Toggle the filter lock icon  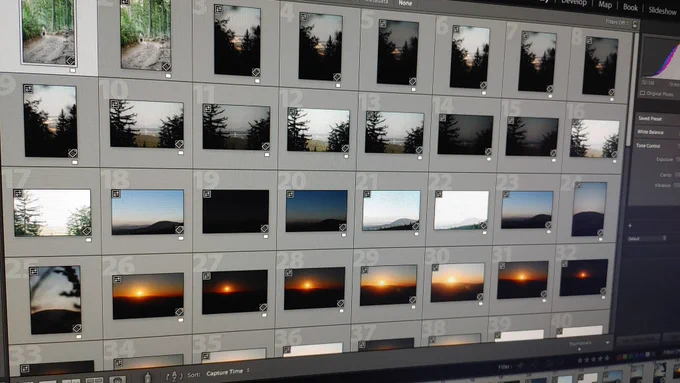tap(635, 24)
